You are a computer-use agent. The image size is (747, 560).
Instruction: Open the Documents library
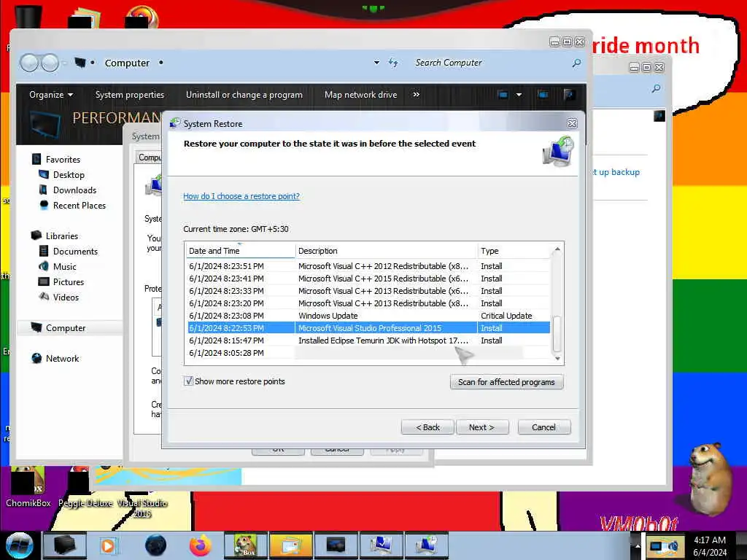point(75,251)
